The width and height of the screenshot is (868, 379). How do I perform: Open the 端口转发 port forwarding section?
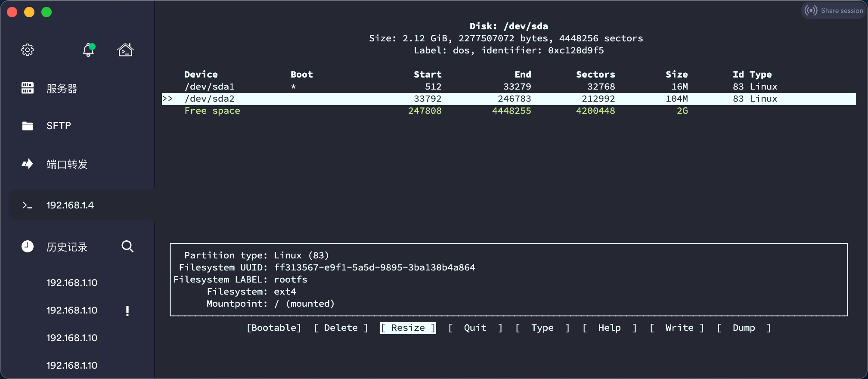pos(67,165)
